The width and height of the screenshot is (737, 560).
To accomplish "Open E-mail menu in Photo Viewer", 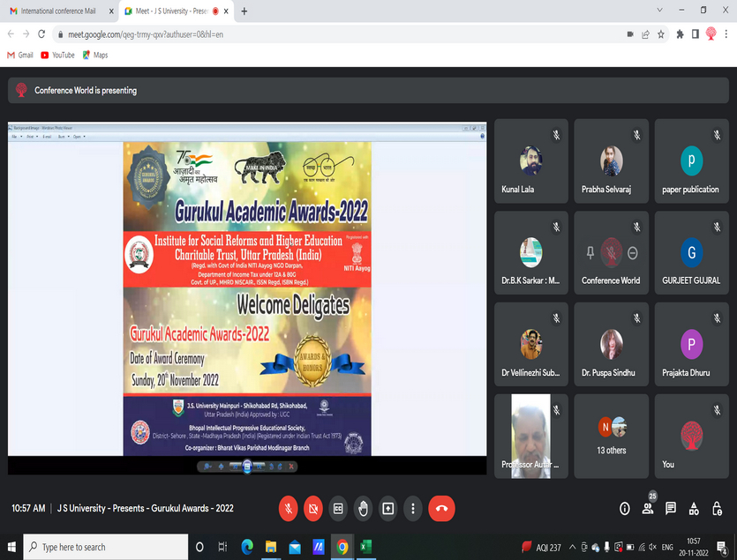I will click(48, 137).
